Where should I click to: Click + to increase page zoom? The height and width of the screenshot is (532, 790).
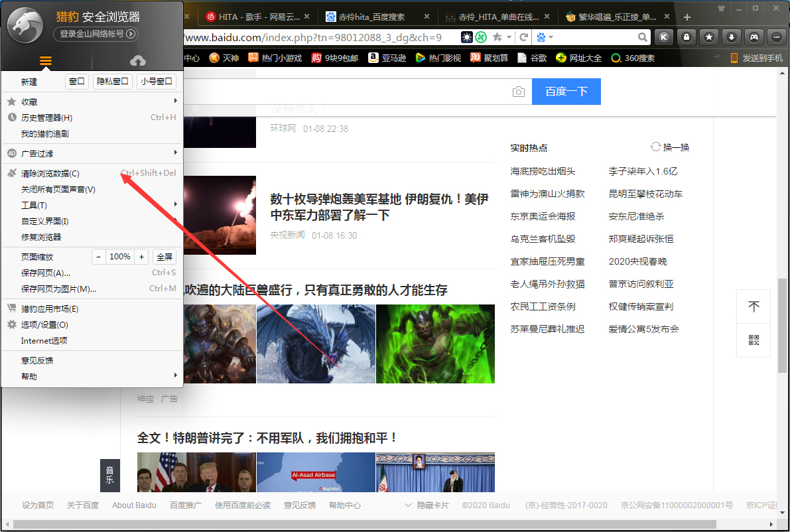point(141,256)
